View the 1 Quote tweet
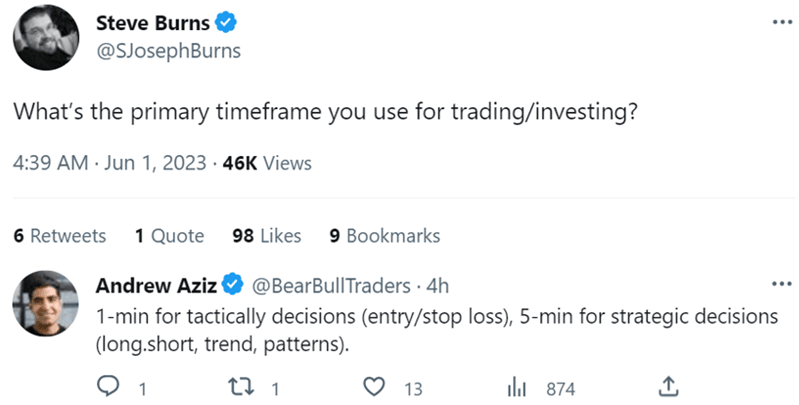Screen dimensions: 799x405 (169, 236)
